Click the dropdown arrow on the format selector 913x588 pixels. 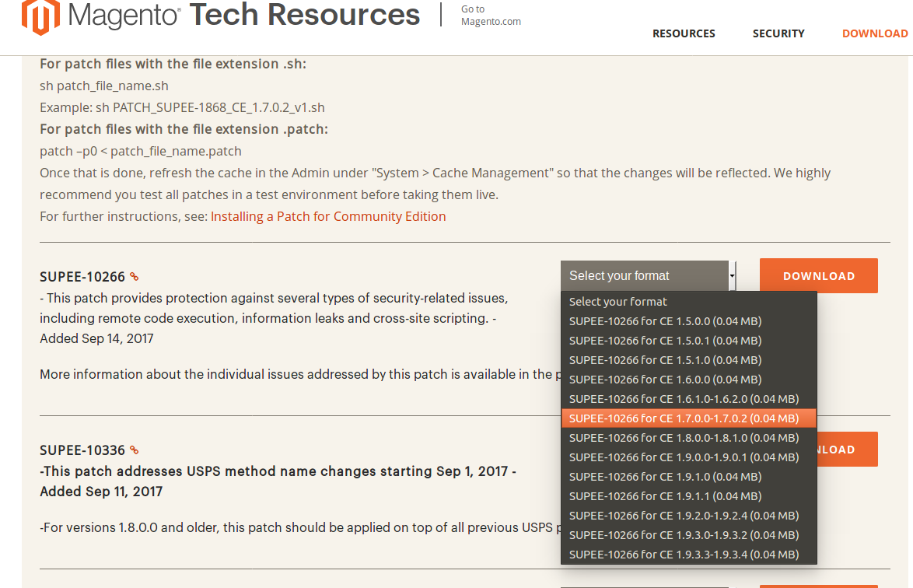point(731,275)
